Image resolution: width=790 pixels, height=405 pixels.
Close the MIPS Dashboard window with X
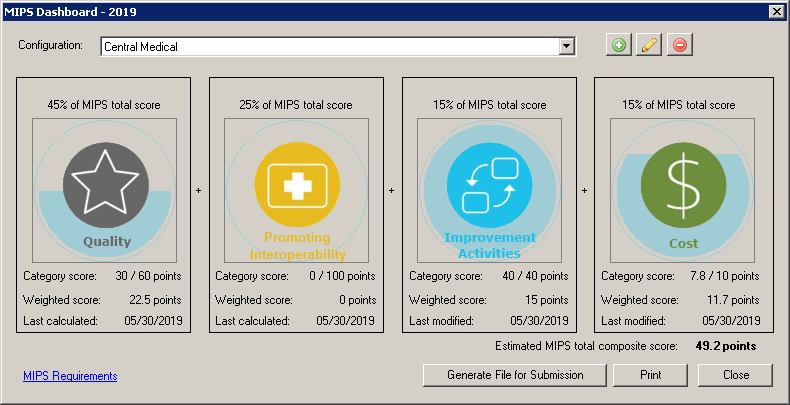tap(775, 11)
